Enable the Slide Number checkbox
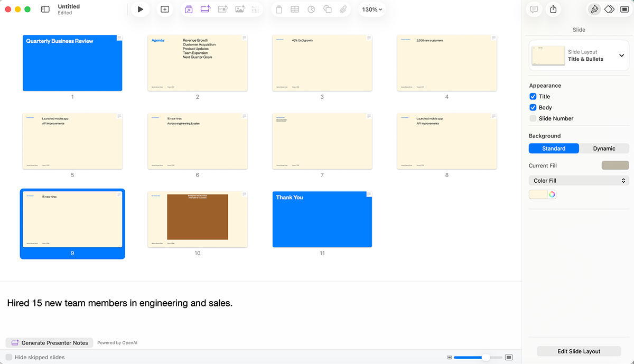 [x=533, y=118]
